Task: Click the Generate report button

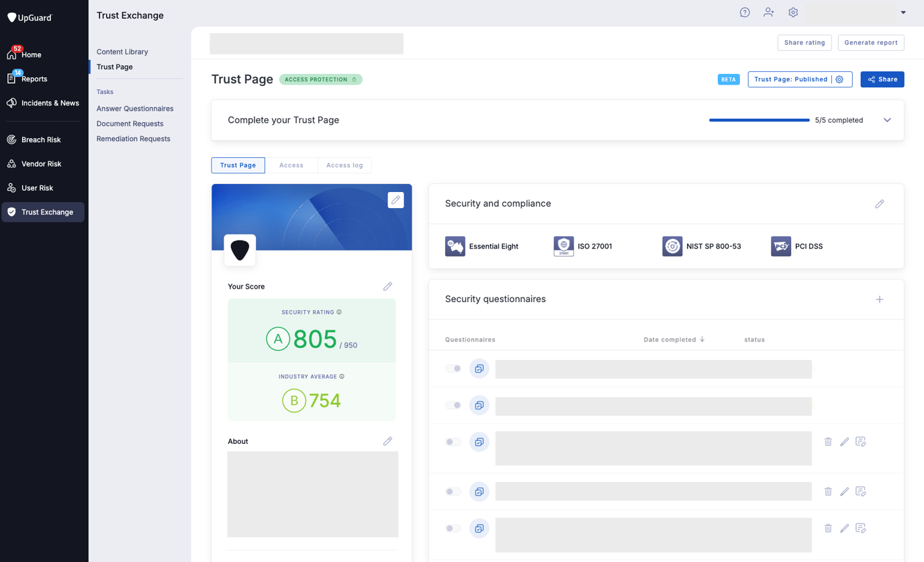Action: [x=871, y=42]
